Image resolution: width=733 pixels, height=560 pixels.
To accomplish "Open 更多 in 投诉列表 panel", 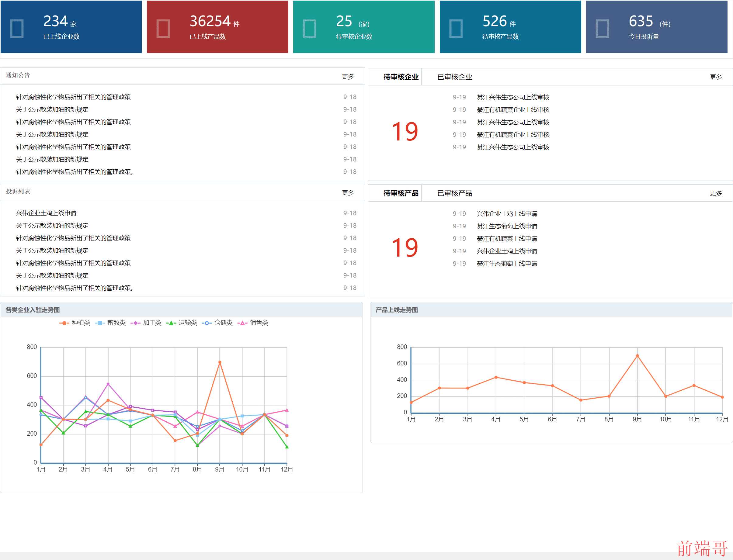I will 348,193.
